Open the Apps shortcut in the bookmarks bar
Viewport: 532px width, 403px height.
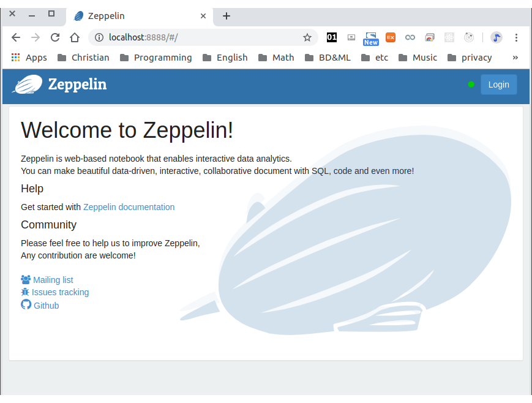coord(29,58)
